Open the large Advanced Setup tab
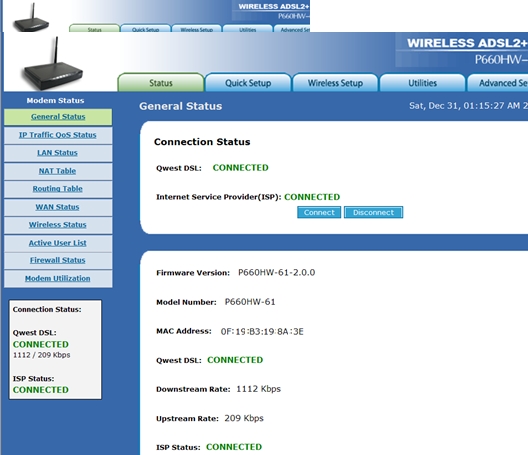The image size is (528, 455). (498, 83)
